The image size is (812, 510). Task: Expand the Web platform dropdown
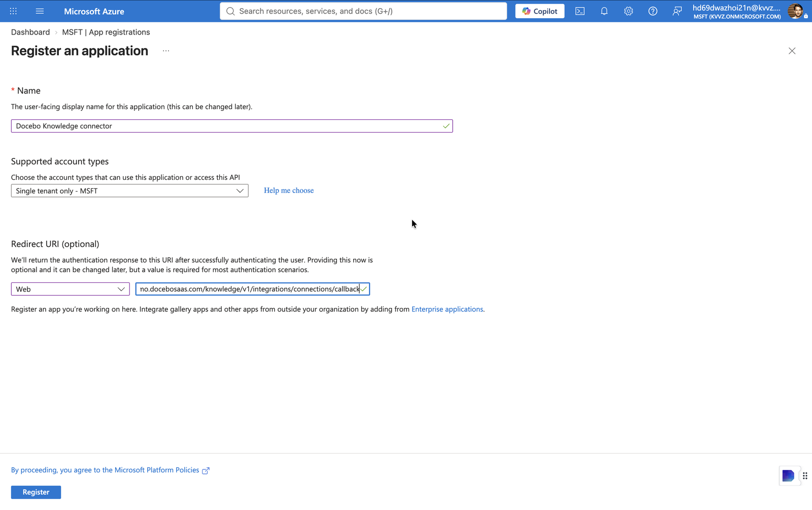71,289
